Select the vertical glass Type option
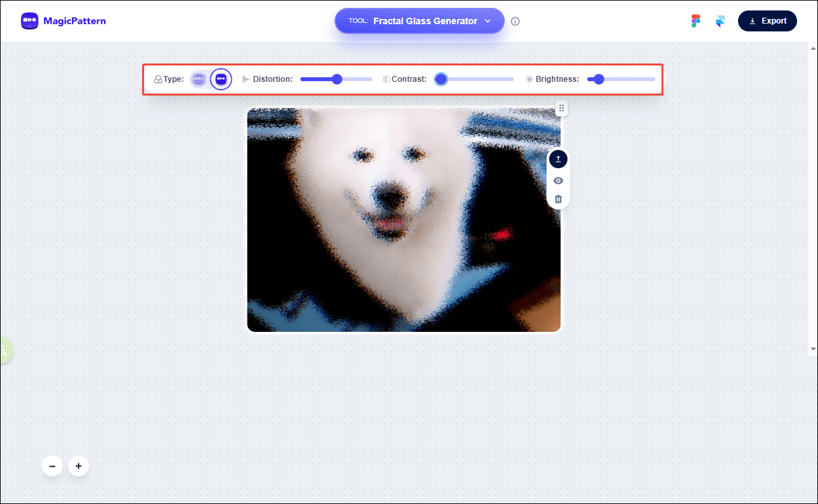The width and height of the screenshot is (818, 504). pos(198,79)
